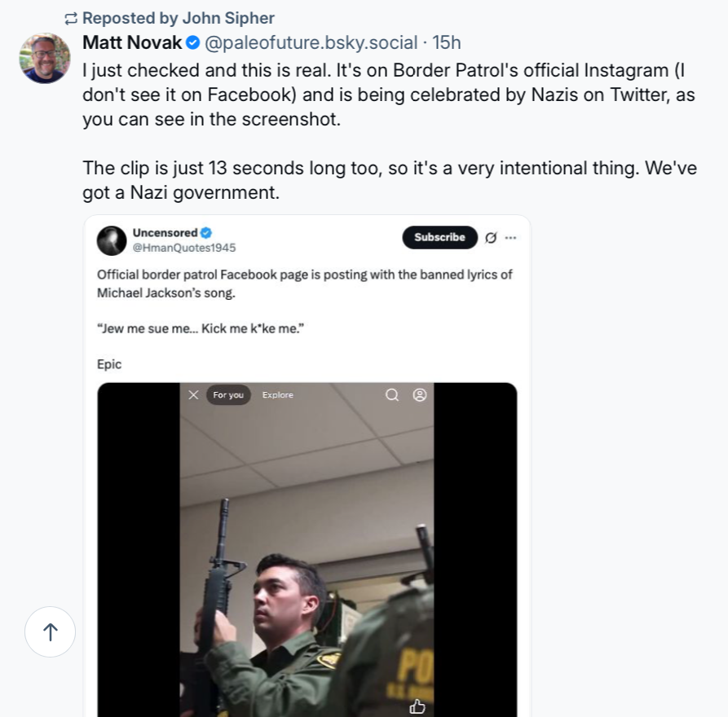Close the video overlay with X
The image size is (728, 717).
click(193, 395)
